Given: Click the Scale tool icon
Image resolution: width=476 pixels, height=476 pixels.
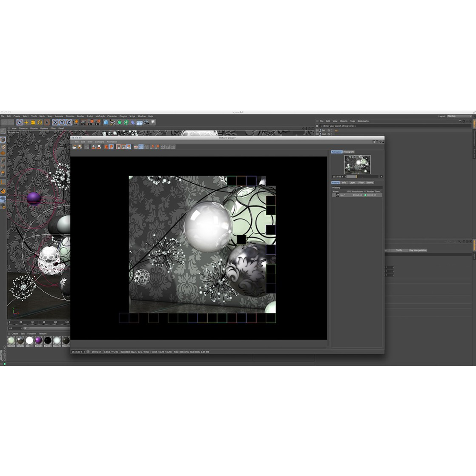Looking at the screenshot, I should click(33, 122).
